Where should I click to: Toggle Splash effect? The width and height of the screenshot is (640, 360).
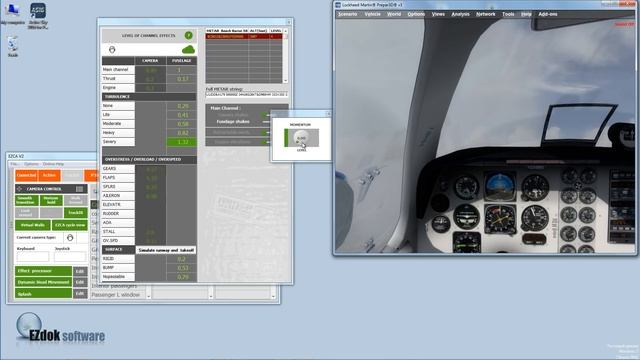click(x=43, y=293)
